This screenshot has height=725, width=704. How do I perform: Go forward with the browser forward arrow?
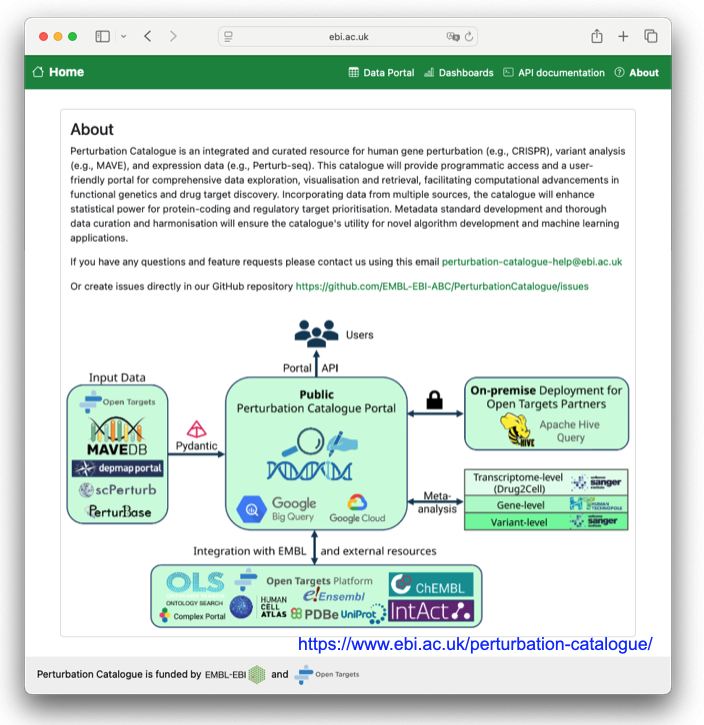(x=173, y=37)
